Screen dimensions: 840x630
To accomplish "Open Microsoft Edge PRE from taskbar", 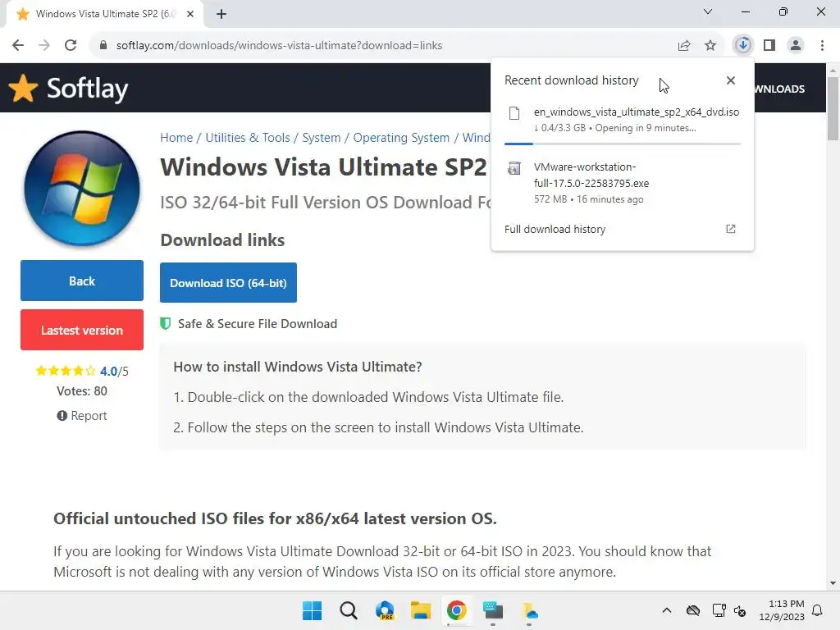I will [385, 610].
